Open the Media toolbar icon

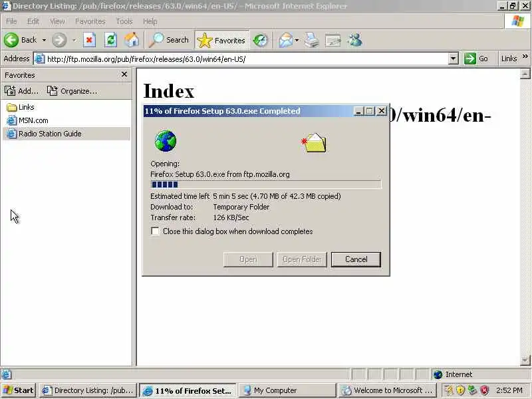(x=260, y=41)
